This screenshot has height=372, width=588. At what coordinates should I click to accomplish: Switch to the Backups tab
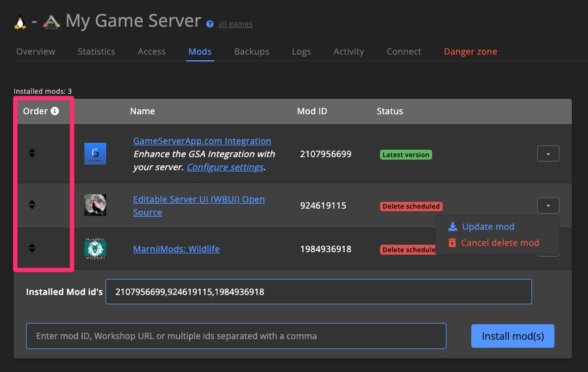point(251,52)
